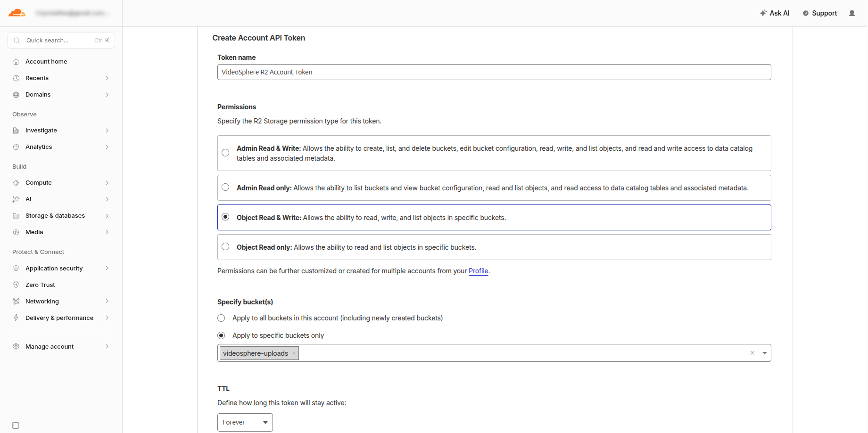Click the Ask AI sparkle icon

[x=763, y=13]
